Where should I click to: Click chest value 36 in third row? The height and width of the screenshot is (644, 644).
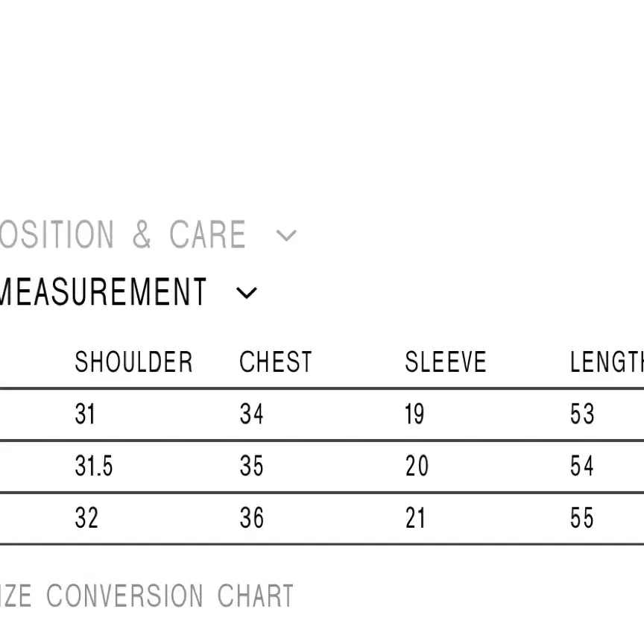[x=251, y=518]
